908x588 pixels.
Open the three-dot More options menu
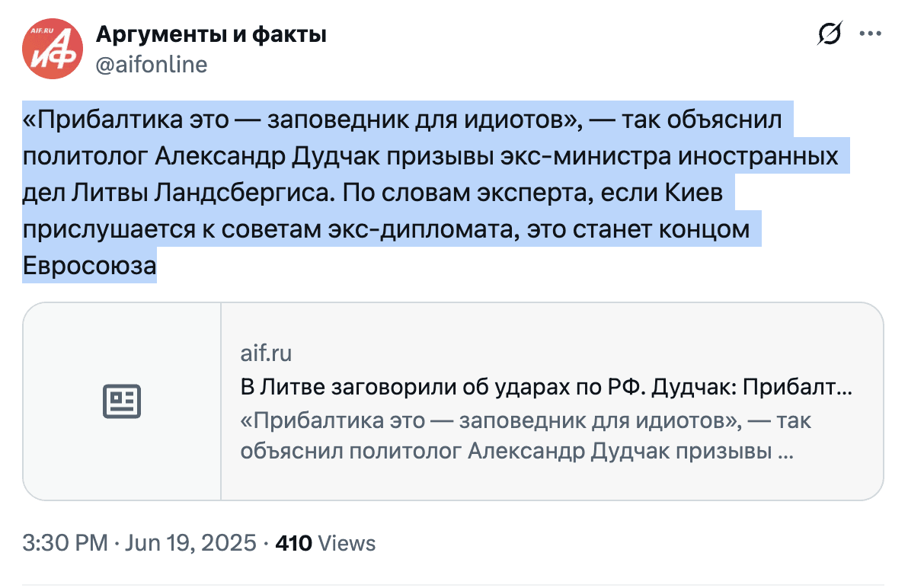[x=870, y=34]
